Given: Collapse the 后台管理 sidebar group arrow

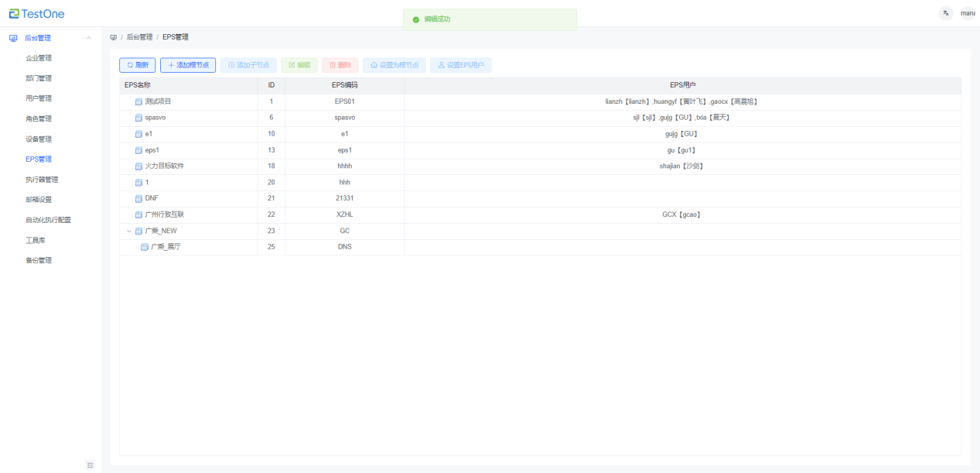Looking at the screenshot, I should (89, 38).
